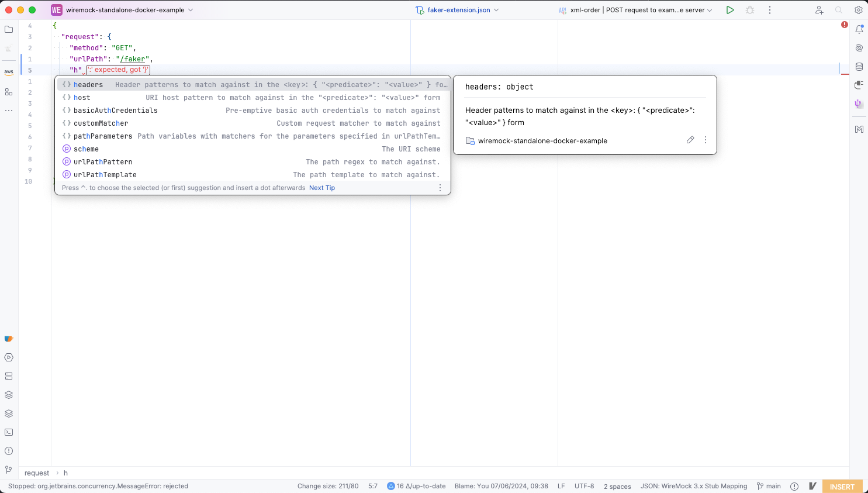Open the server stack tool window above the two layers icons
Viewport: 868px width, 493px height.
9,376
